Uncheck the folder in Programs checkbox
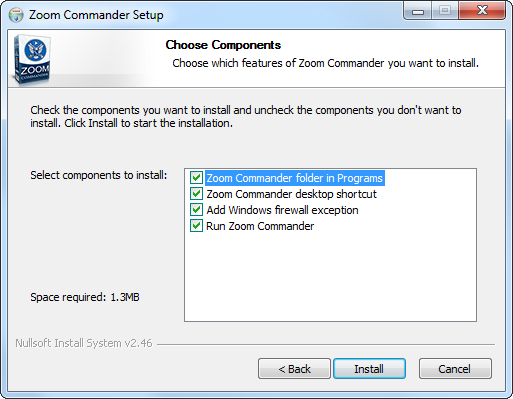 196,178
